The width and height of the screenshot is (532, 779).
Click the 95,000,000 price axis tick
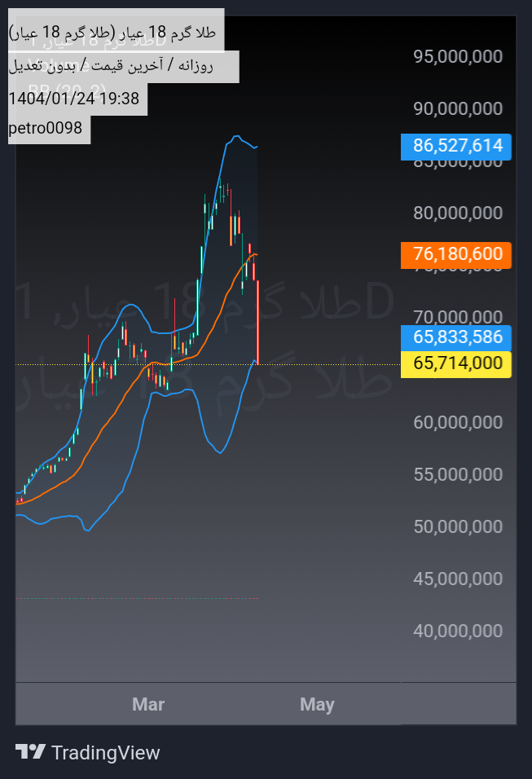pyautogui.click(x=457, y=56)
